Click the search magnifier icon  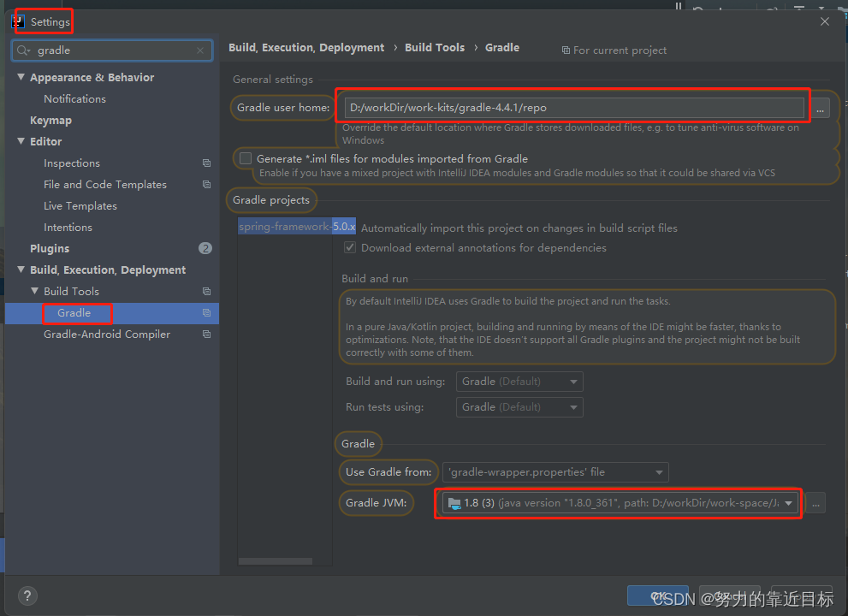23,50
